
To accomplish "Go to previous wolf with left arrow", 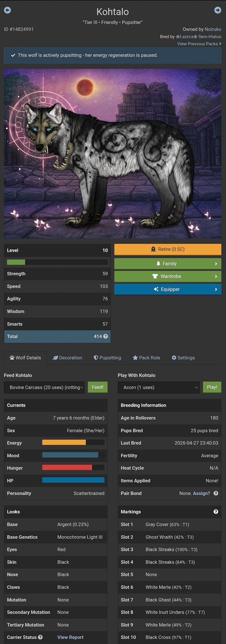I will (x=7, y=10).
